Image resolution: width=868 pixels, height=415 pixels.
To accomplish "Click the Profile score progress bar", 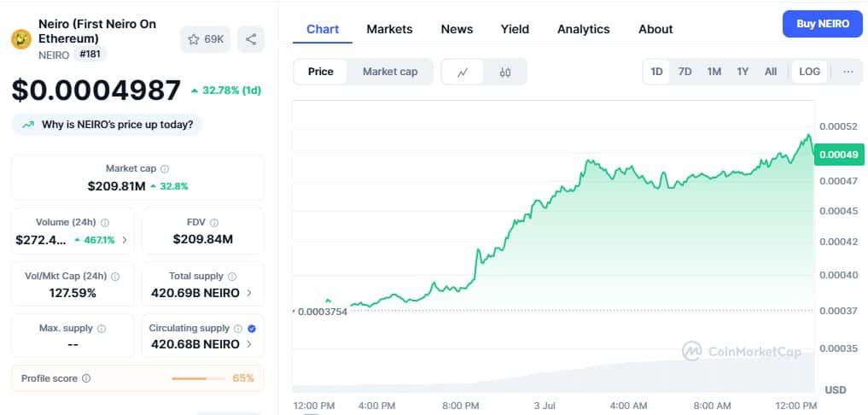I will [x=198, y=378].
